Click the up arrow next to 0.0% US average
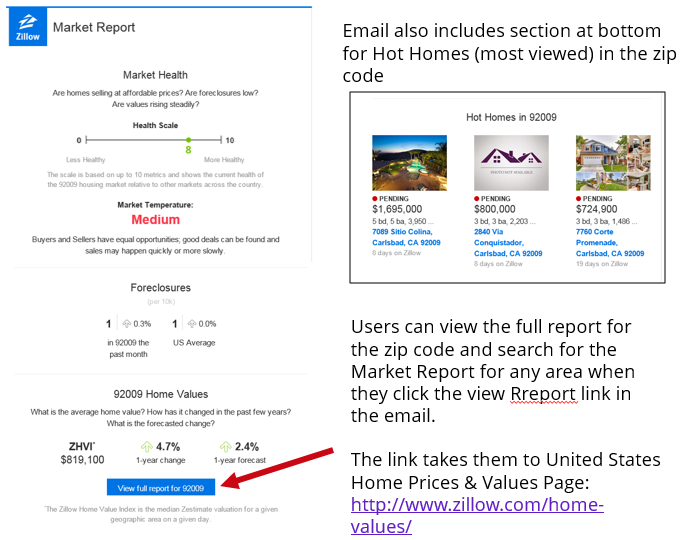Viewport: 683px width, 540px height. [x=192, y=324]
